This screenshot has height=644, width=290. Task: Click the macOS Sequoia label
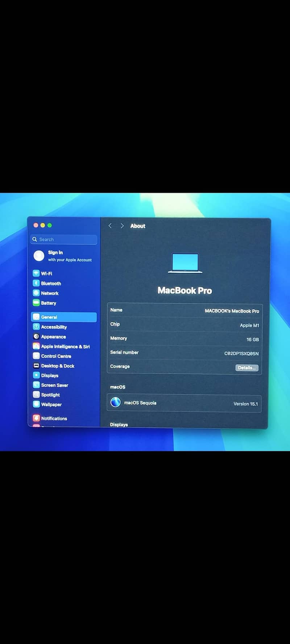click(x=140, y=403)
